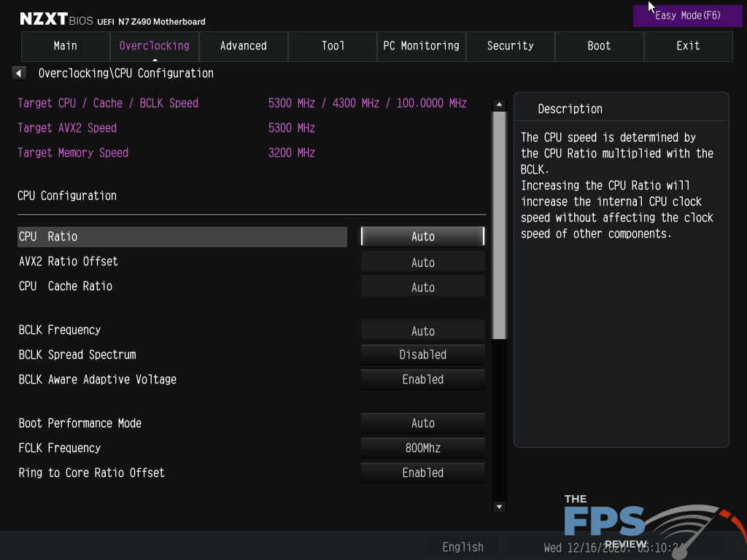Open the CPU Ratio dropdown

(422, 236)
